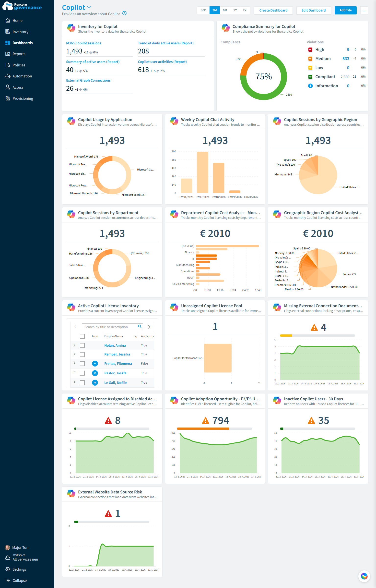Toggle the Low violations checkbox
This screenshot has height=588, width=376.
point(310,68)
